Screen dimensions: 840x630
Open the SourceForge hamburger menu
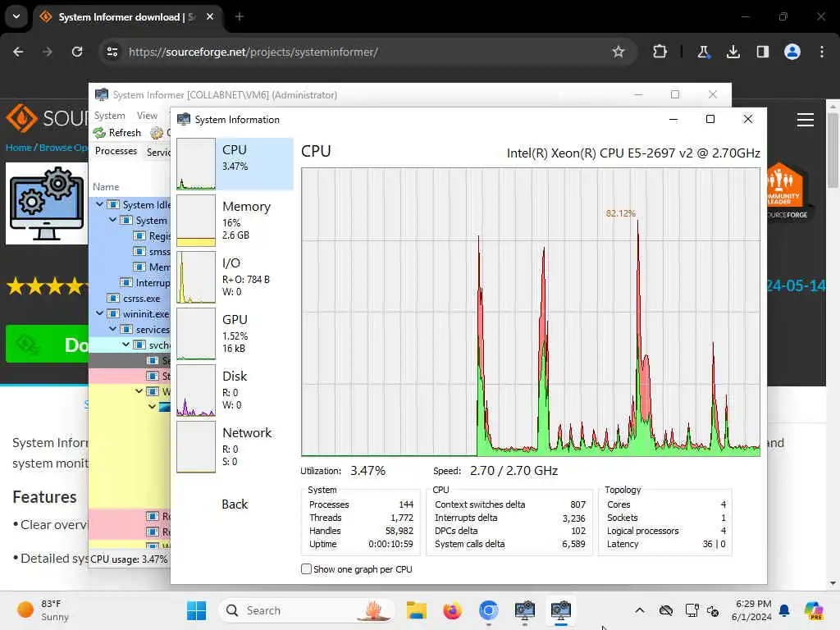pos(806,120)
